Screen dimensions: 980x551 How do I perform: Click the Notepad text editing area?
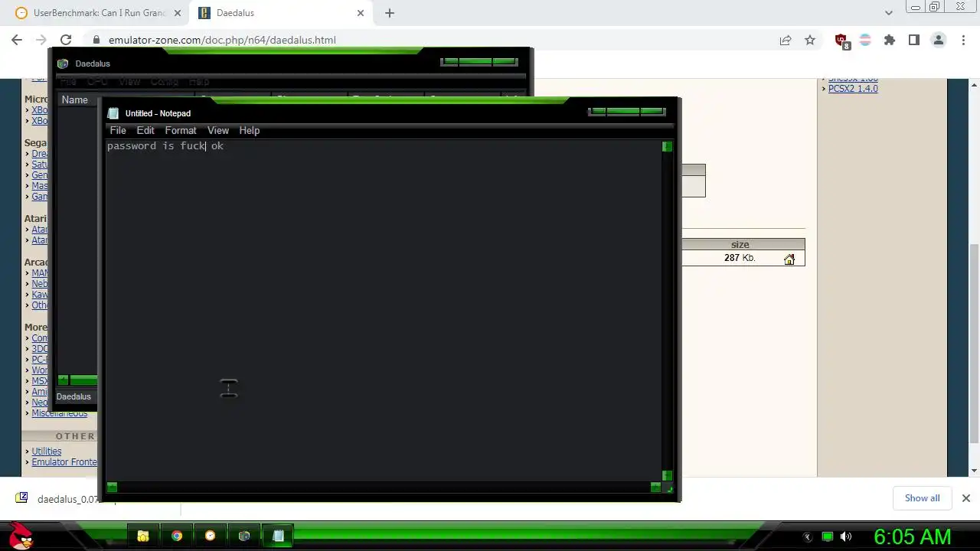coord(384,310)
